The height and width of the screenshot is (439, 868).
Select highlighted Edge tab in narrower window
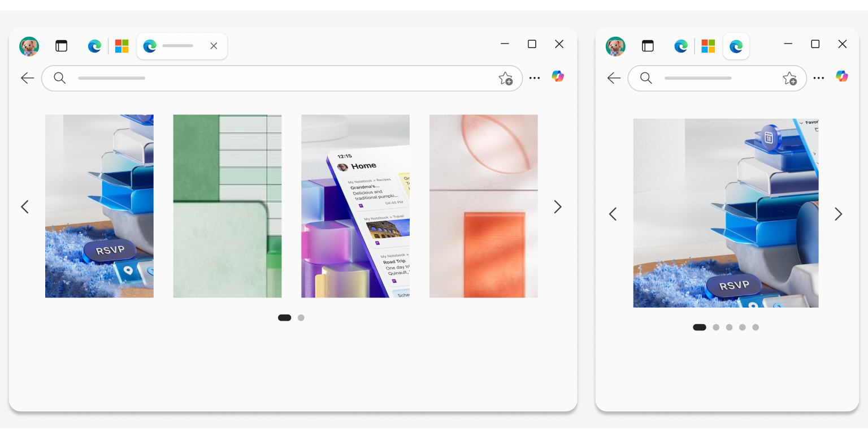736,46
